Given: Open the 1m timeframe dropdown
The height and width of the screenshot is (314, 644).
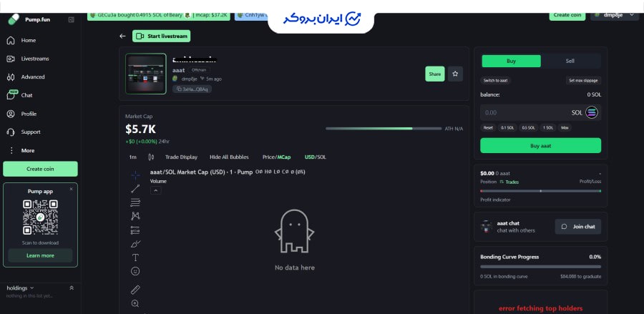Looking at the screenshot, I should [132, 157].
